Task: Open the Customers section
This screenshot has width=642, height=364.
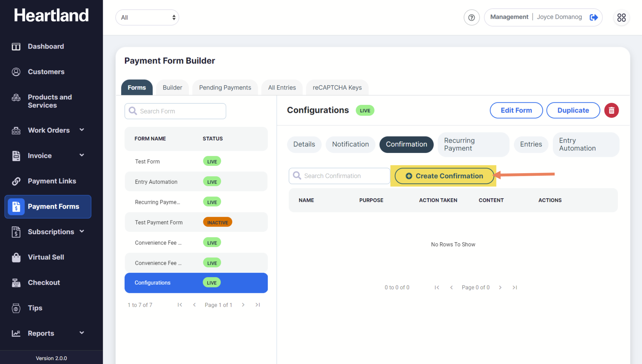Action: (x=46, y=72)
